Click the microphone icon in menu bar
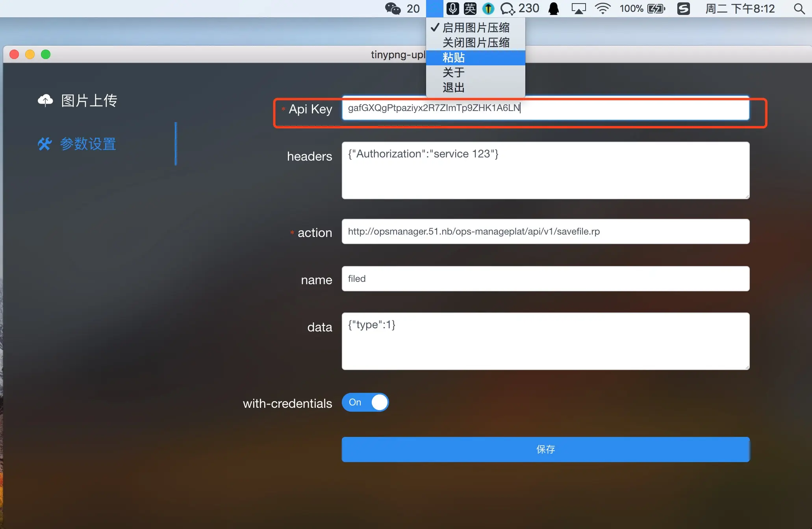 [452, 8]
